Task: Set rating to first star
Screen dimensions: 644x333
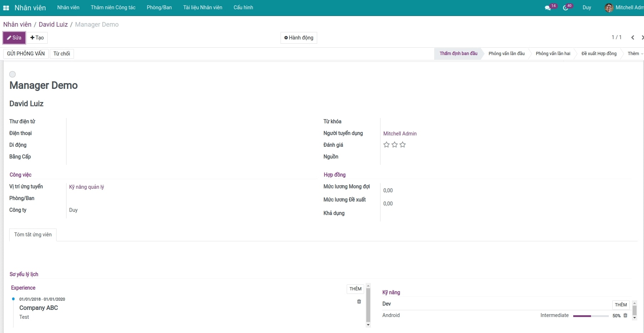Action: [387, 145]
